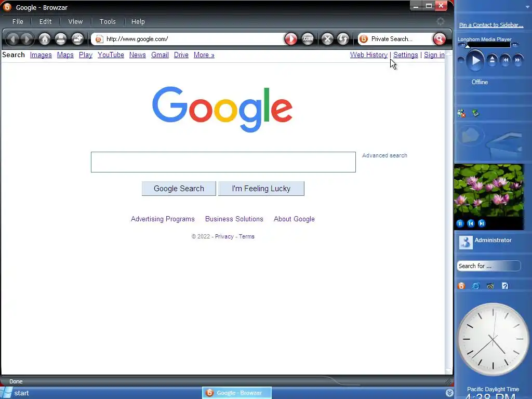Click the small round button left of Play
The height and width of the screenshot is (399, 532).
(x=461, y=60)
